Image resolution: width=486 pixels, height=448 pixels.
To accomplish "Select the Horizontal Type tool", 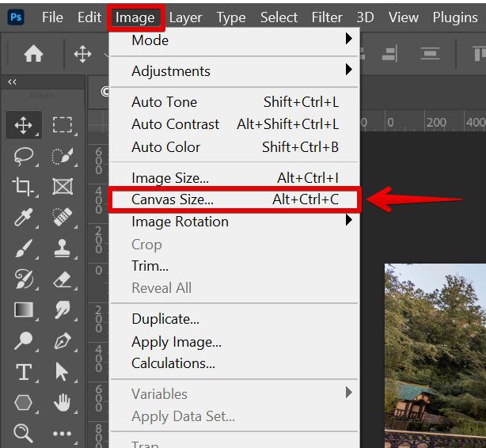I will (x=23, y=372).
